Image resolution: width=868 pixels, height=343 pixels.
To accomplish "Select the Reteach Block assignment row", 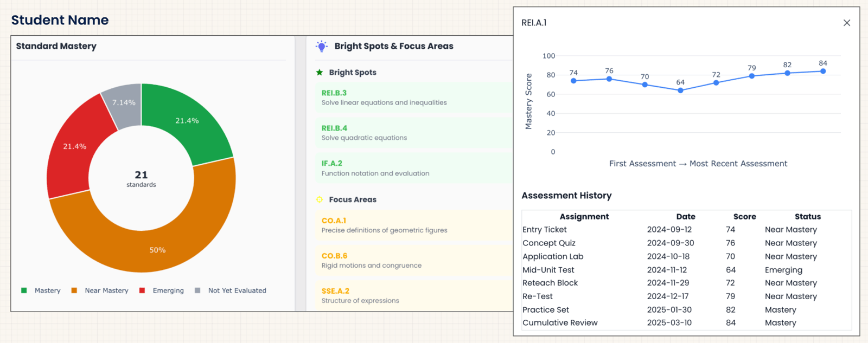I will tap(687, 283).
